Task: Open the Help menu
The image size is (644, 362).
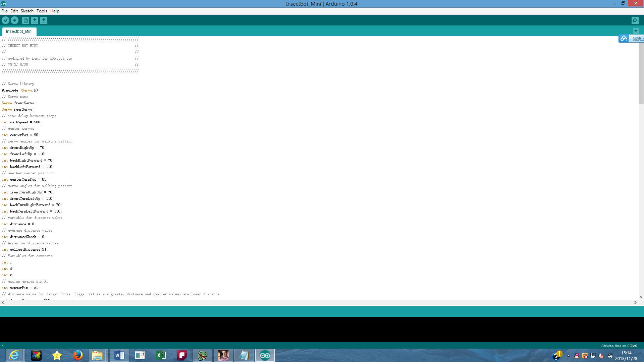Action: click(55, 11)
